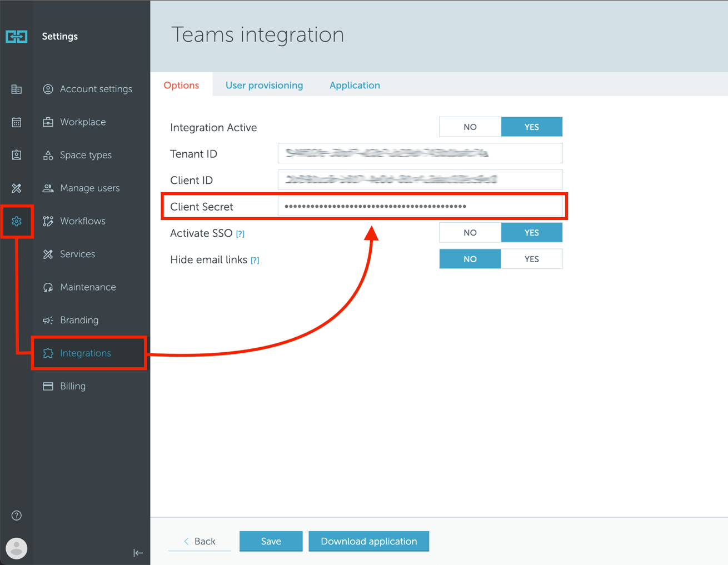Open the Application tab

click(355, 85)
